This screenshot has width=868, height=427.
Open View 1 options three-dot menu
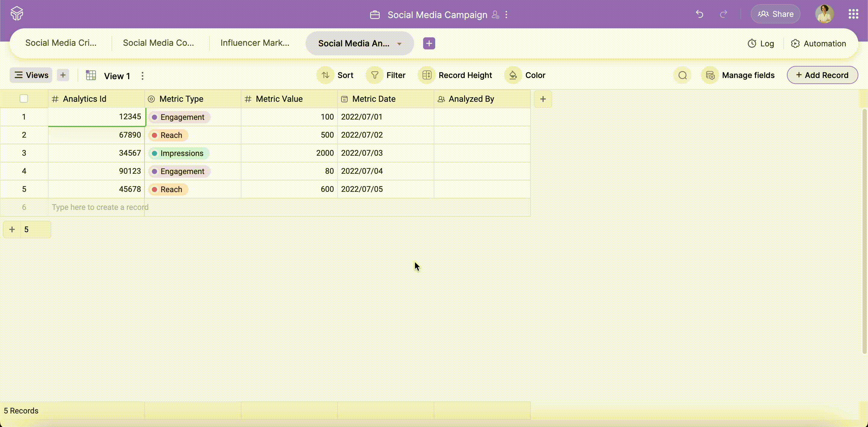tap(143, 76)
